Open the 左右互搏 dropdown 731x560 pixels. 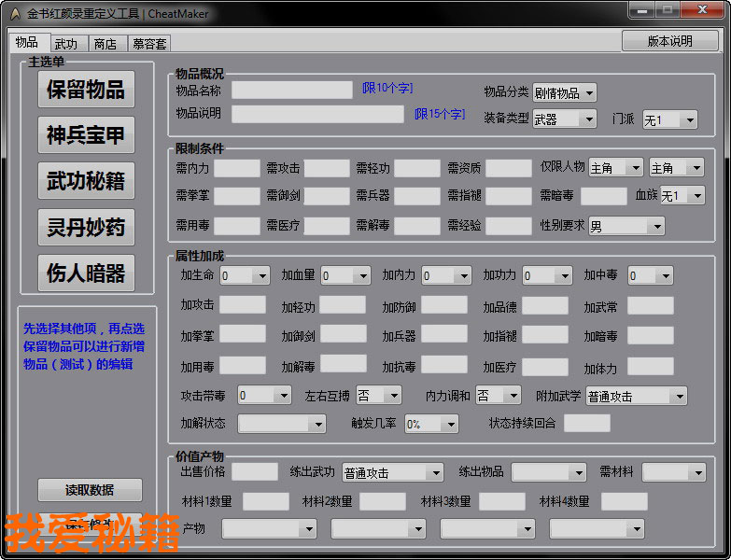click(x=378, y=396)
